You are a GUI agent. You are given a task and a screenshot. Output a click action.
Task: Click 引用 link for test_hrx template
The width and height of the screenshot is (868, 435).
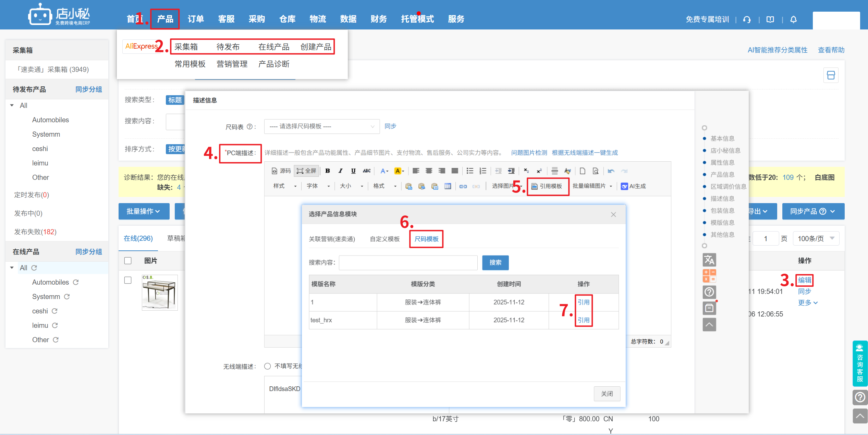(x=584, y=320)
